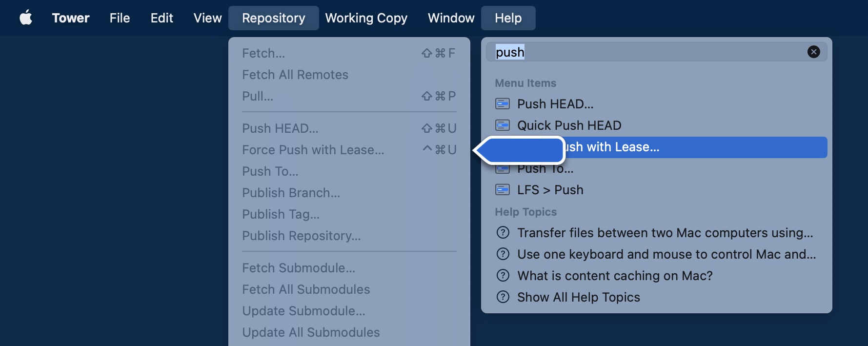Click Show All Help Topics
This screenshot has height=346, width=868.
coord(578,297)
